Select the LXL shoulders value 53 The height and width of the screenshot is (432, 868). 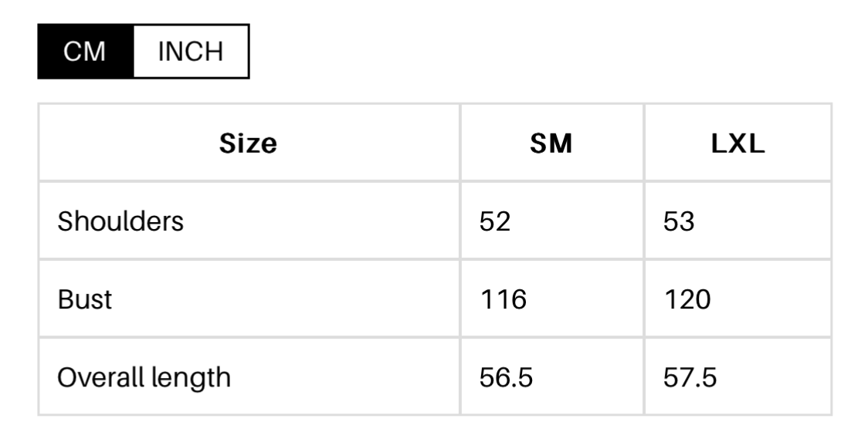click(x=680, y=221)
